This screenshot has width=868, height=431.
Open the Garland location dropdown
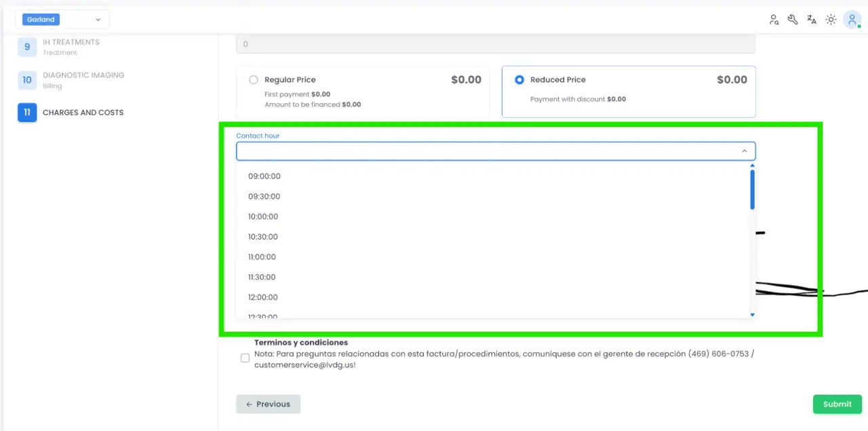pos(62,20)
